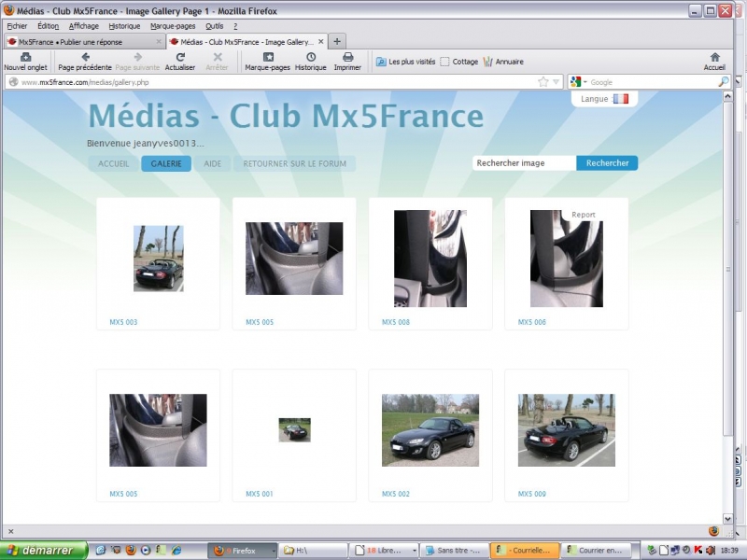
Task: Launch Firefox from quick launch icon
Action: coord(131,551)
